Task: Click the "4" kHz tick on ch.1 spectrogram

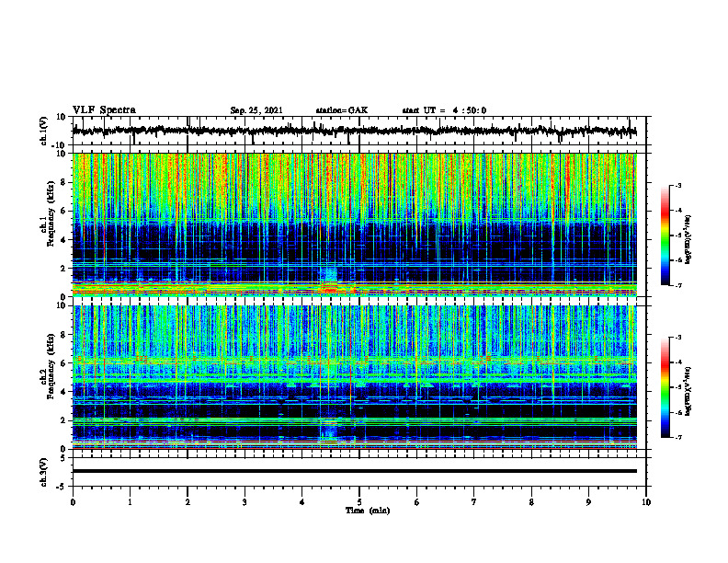Action: tap(64, 240)
